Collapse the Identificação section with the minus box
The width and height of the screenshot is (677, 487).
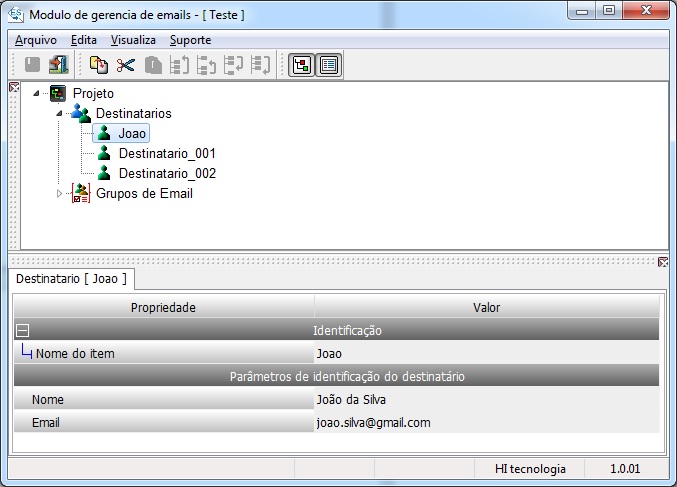point(22,331)
